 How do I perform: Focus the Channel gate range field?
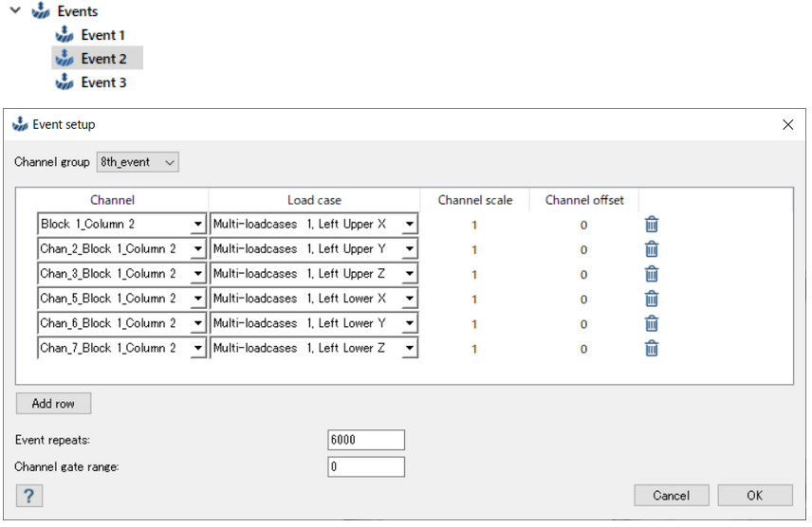(365, 466)
